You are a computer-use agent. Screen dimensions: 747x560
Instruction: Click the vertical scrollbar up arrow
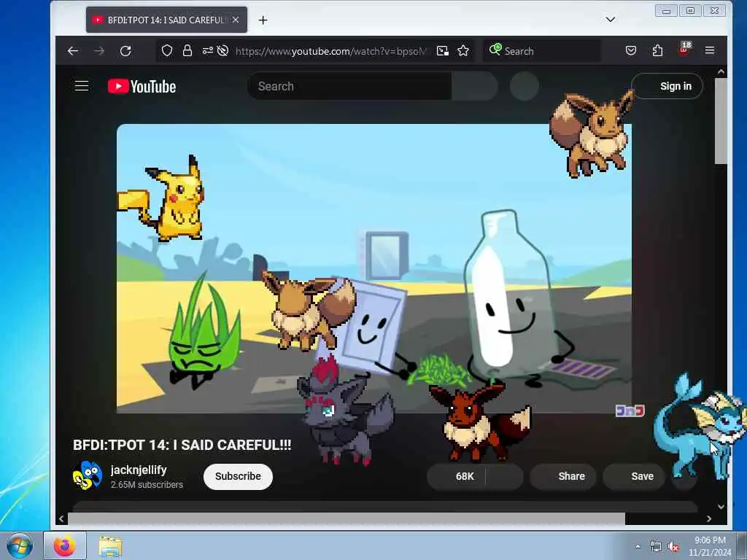pyautogui.click(x=721, y=72)
